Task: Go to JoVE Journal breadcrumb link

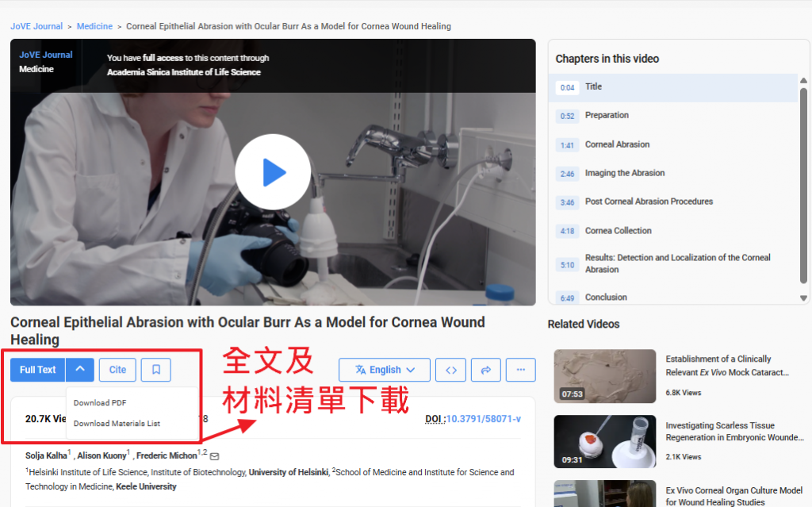Action: (36, 26)
